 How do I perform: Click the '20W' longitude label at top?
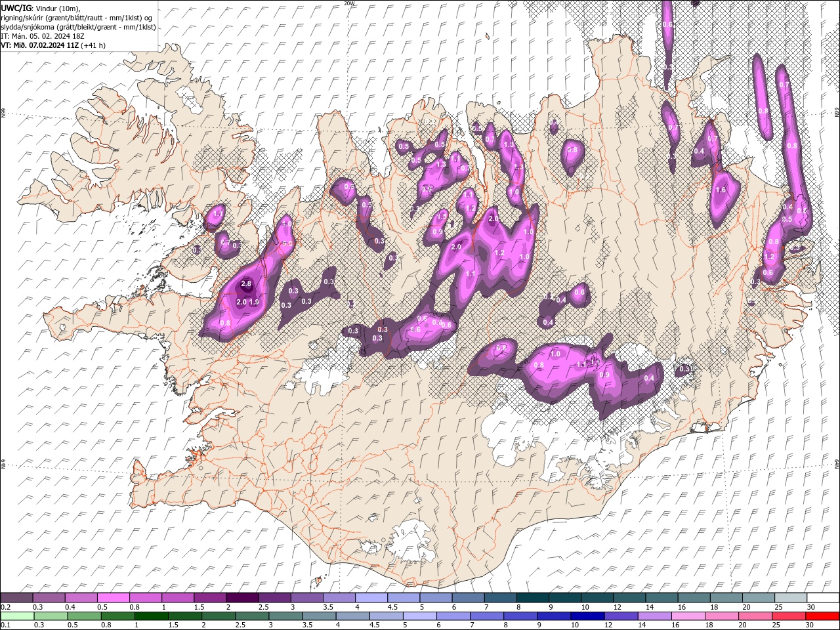point(348,3)
